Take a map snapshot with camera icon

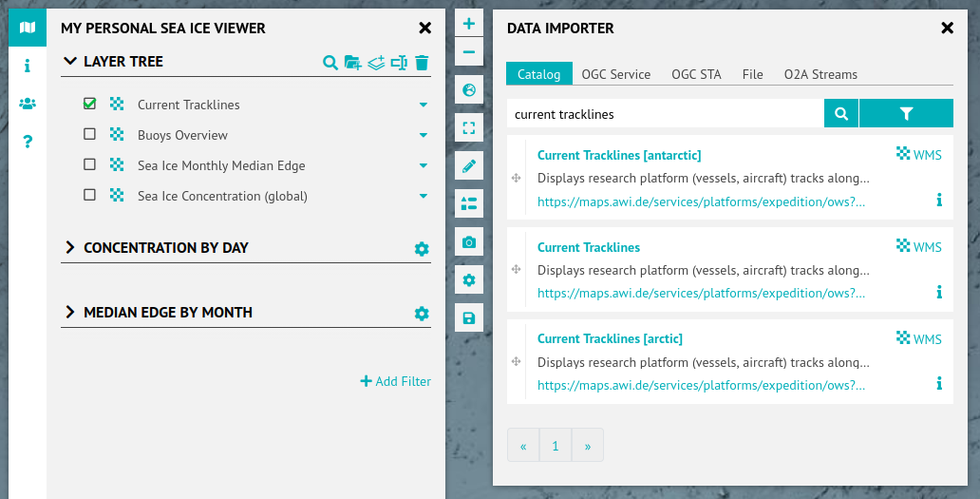(x=469, y=242)
